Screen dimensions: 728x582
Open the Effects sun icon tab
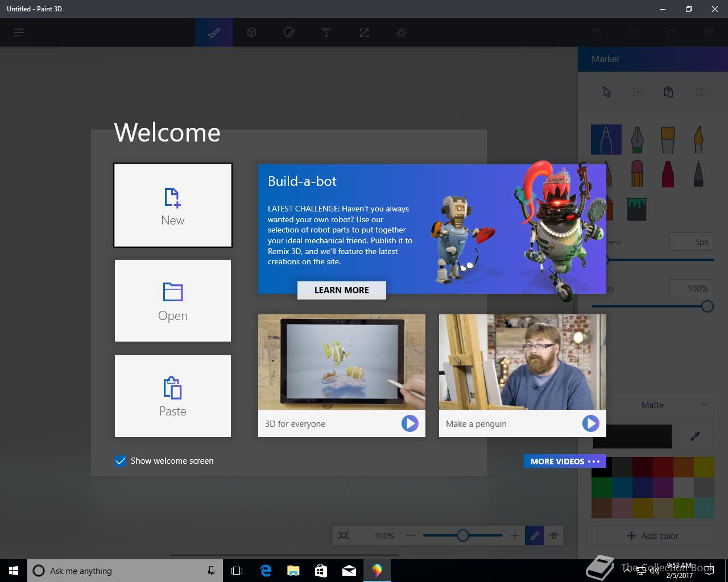click(x=402, y=32)
